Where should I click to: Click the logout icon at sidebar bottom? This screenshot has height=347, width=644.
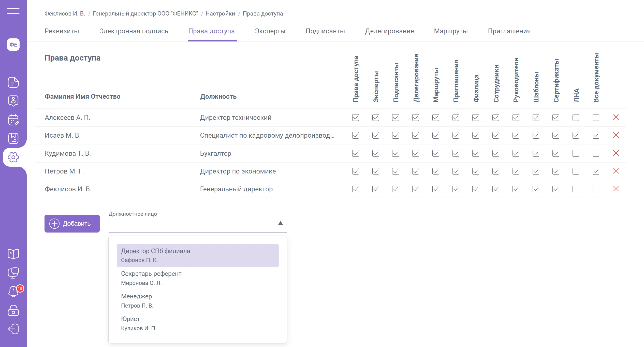[13, 329]
